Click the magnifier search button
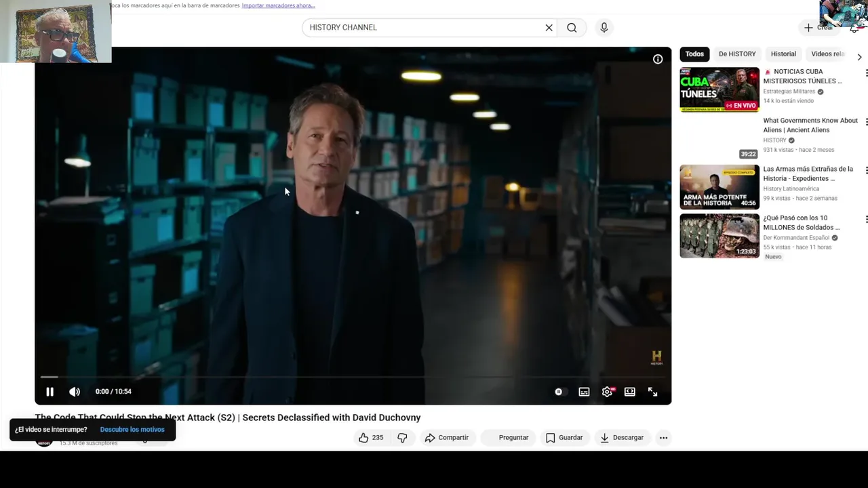 pos(572,28)
